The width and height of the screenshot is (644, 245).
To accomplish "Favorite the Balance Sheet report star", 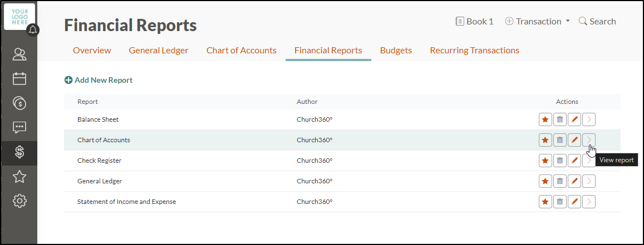I will point(545,119).
